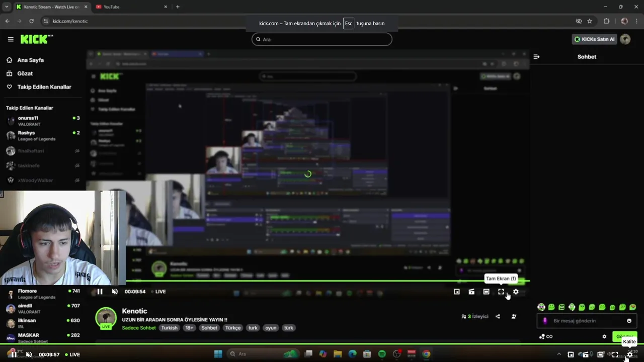Click the follow user icon beside share
The height and width of the screenshot is (362, 644).
tap(514, 317)
